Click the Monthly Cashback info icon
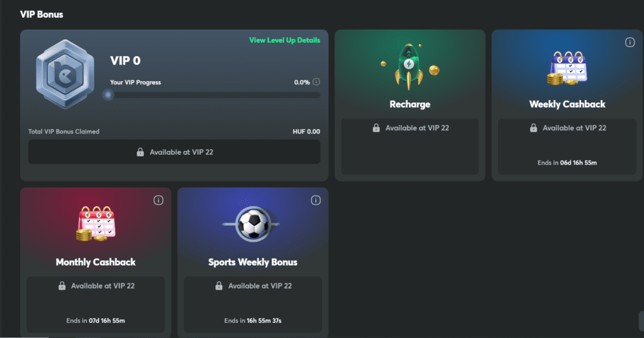Viewport: 644px width, 338px height. (x=158, y=200)
